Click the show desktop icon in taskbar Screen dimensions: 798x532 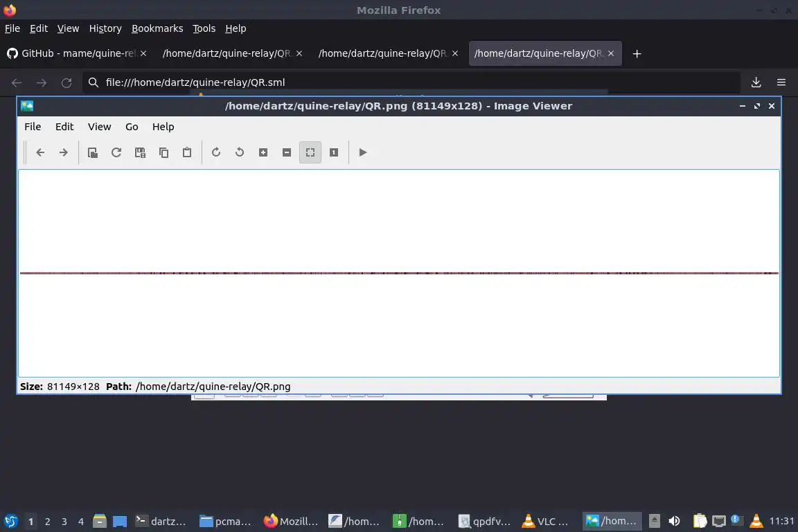pyautogui.click(x=120, y=522)
